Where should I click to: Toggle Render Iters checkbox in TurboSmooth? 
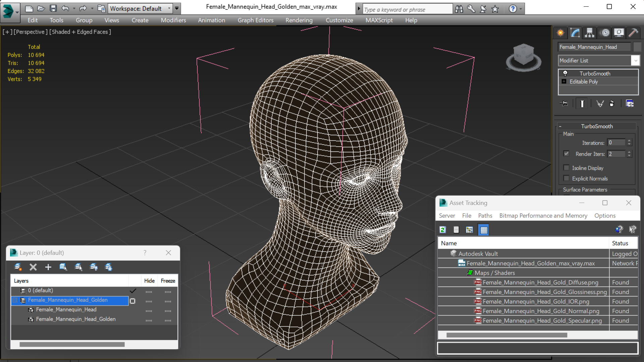click(x=567, y=153)
